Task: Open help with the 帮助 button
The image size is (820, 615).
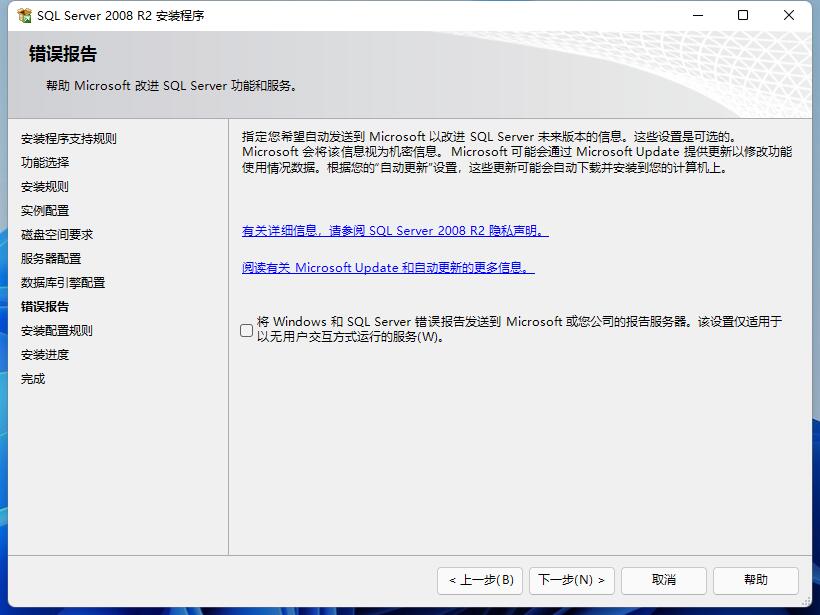Action: (x=756, y=580)
